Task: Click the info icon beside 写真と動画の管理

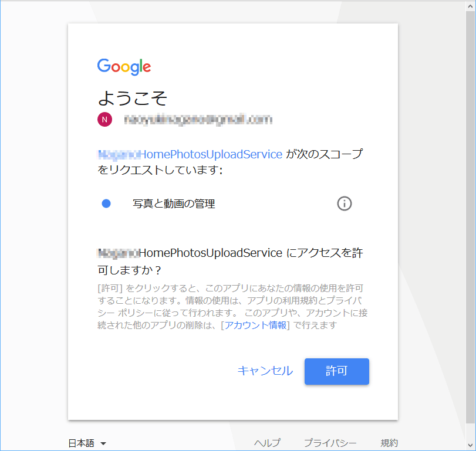Action: pos(345,204)
